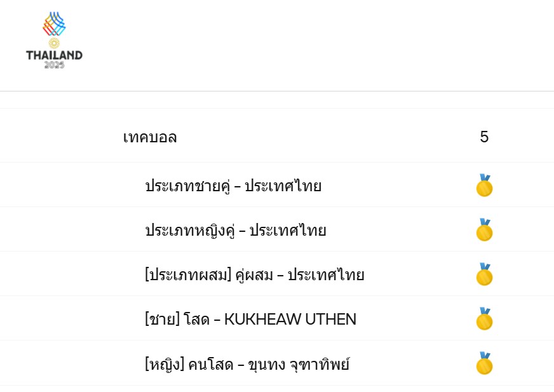The image size is (554, 392).
Task: Click the THAILAND wordmark in logo
Action: (x=54, y=55)
